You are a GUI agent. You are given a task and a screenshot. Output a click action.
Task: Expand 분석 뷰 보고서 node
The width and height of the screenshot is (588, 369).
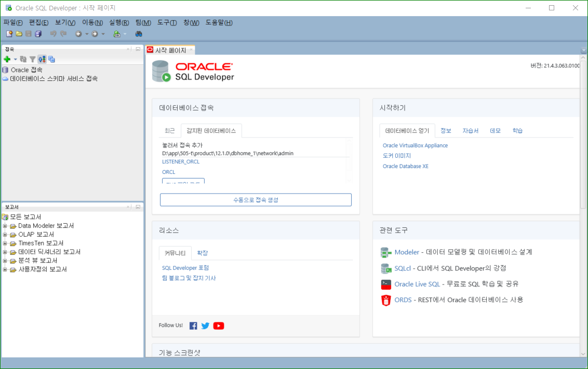click(x=5, y=261)
